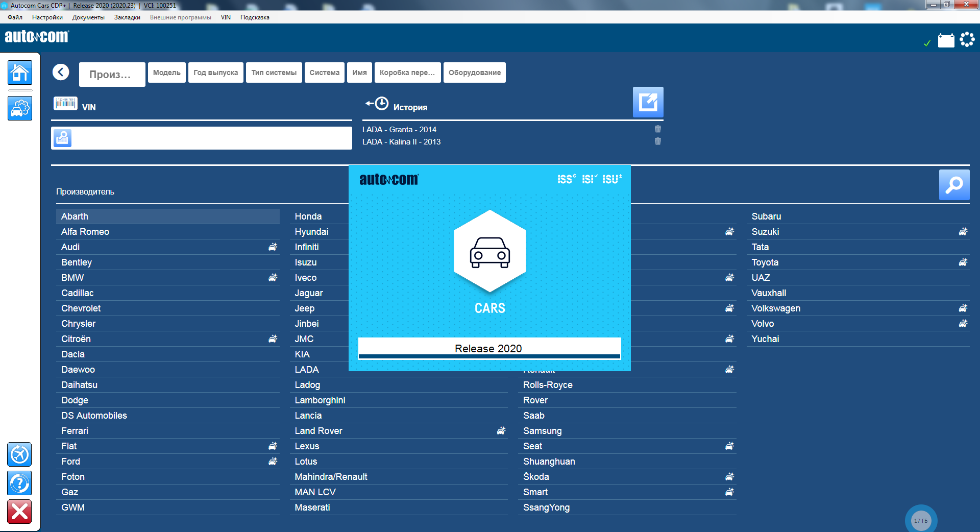Click the Home icon in sidebar
The height and width of the screenshot is (532, 980).
click(x=20, y=72)
